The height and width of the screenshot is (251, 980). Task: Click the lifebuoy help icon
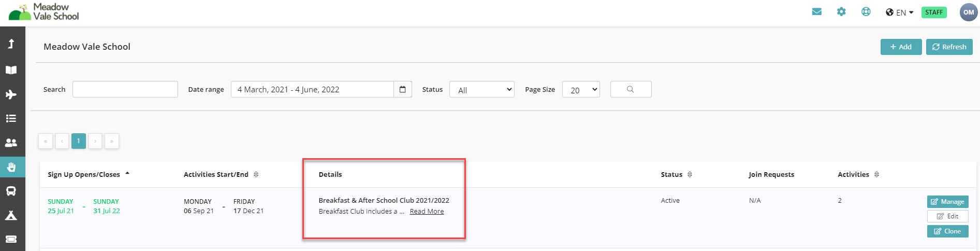[x=866, y=12]
